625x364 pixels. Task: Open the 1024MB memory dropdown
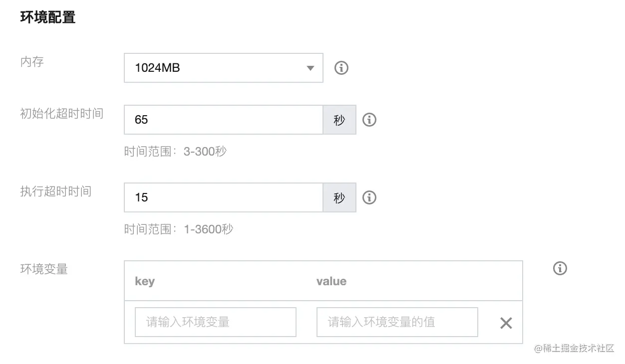[x=223, y=68]
